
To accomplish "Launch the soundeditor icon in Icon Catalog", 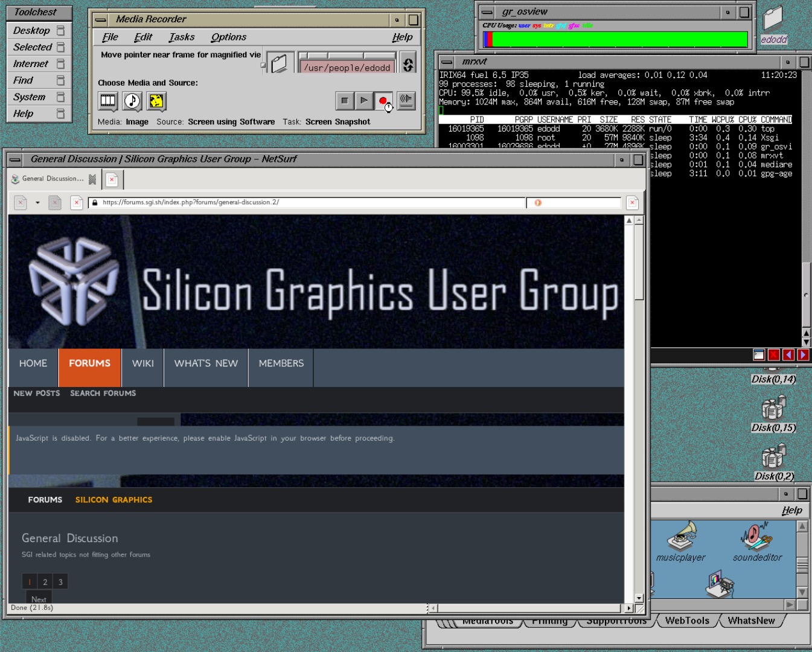I will (x=757, y=541).
